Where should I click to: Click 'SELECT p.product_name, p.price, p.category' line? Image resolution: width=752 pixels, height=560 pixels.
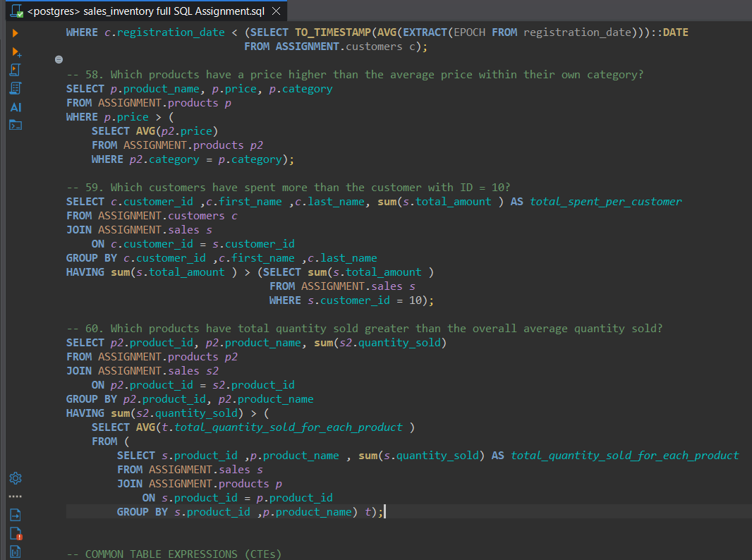click(x=199, y=89)
